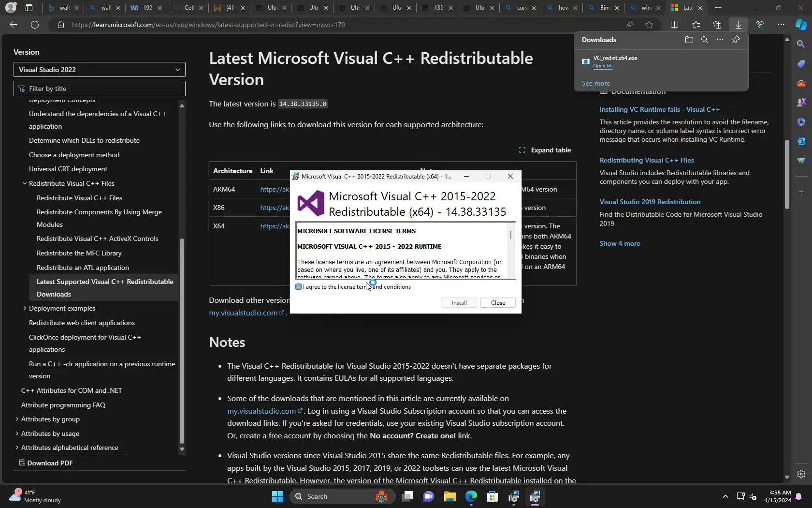Expand the Deployment examples node
This screenshot has height=508, width=812.
pyautogui.click(x=25, y=308)
